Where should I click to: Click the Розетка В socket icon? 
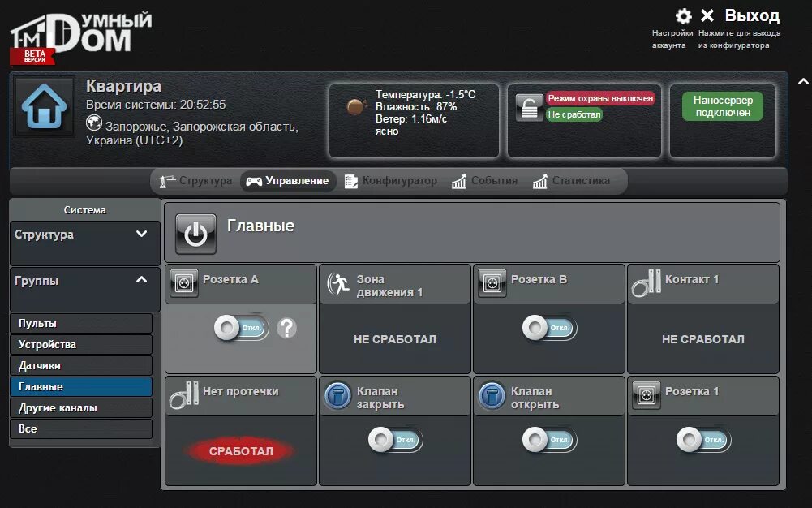point(492,283)
